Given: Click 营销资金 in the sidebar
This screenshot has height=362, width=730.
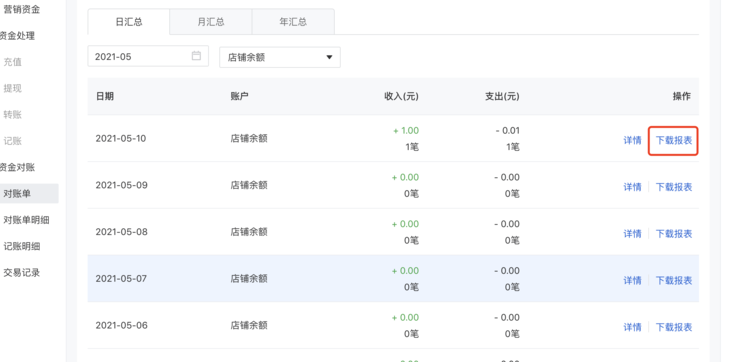Looking at the screenshot, I should (x=21, y=9).
